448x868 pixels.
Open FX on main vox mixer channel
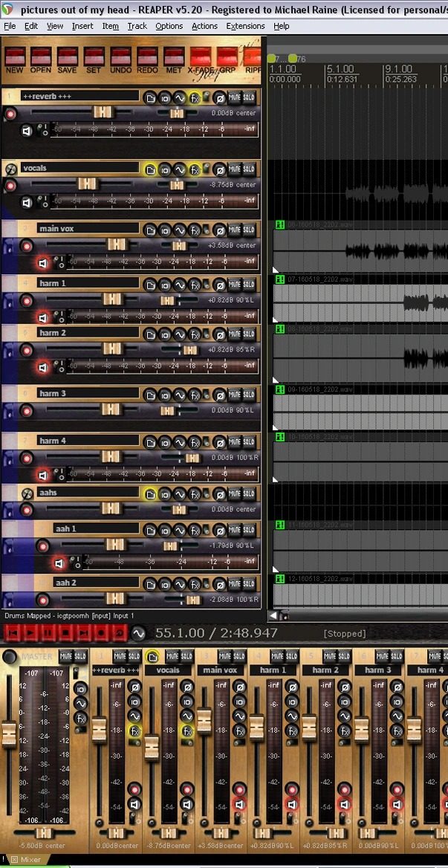239,731
